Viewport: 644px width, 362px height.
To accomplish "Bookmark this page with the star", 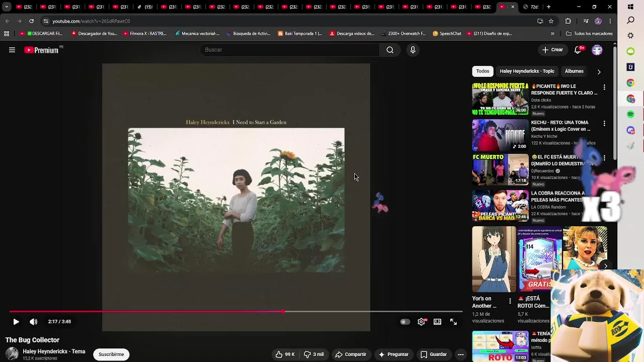I will coord(551,21).
